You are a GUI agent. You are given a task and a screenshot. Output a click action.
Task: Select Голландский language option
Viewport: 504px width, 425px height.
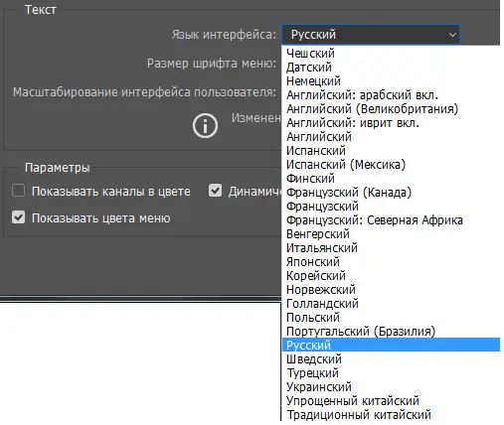391,304
